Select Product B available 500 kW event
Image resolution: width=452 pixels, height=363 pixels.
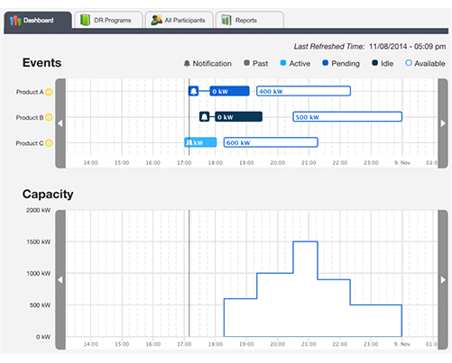coord(347,117)
